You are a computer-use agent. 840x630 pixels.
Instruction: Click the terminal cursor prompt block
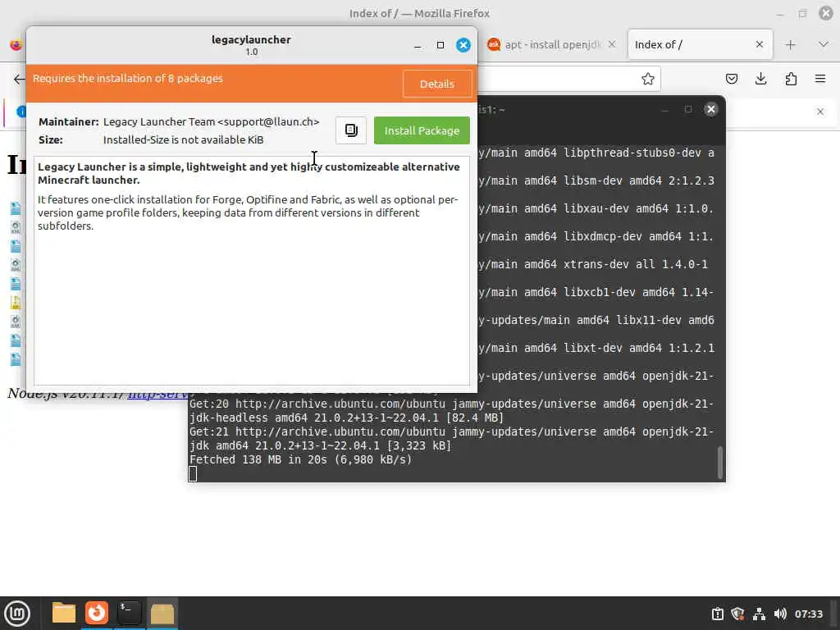pos(193,474)
